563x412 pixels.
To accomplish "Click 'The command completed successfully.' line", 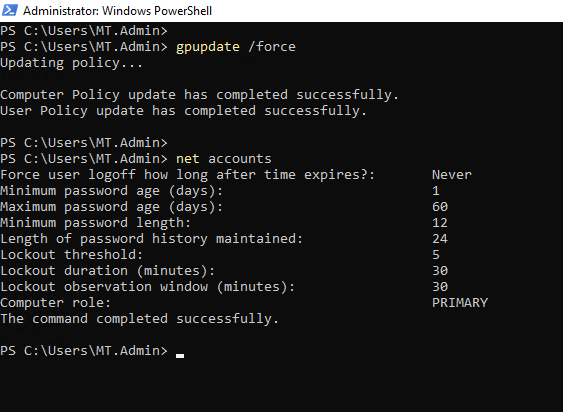I will point(140,319).
